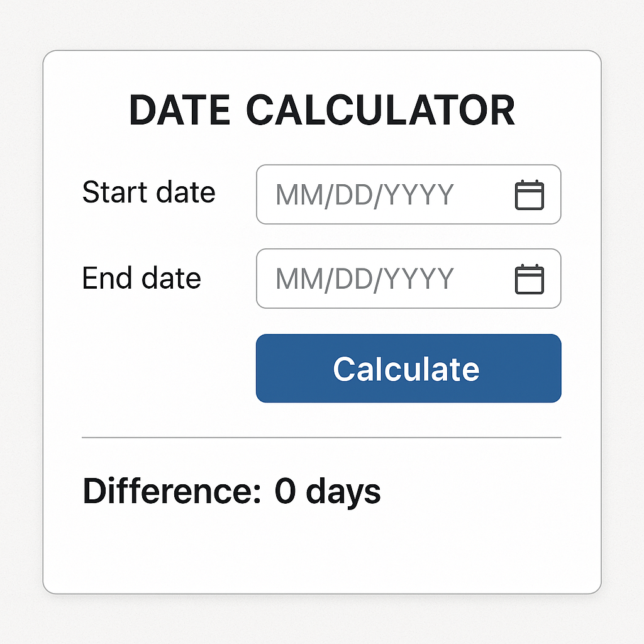Click the word Difference in the result
644x644 pixels.
click(167, 491)
